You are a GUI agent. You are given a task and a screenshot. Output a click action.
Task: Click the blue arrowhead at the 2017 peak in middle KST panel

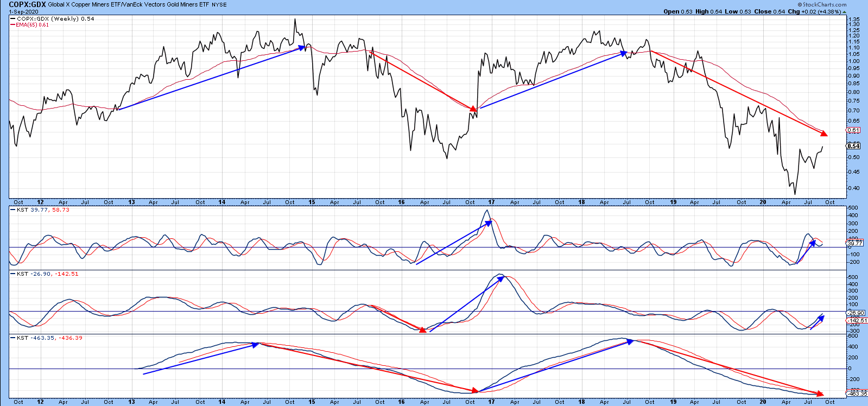click(500, 278)
